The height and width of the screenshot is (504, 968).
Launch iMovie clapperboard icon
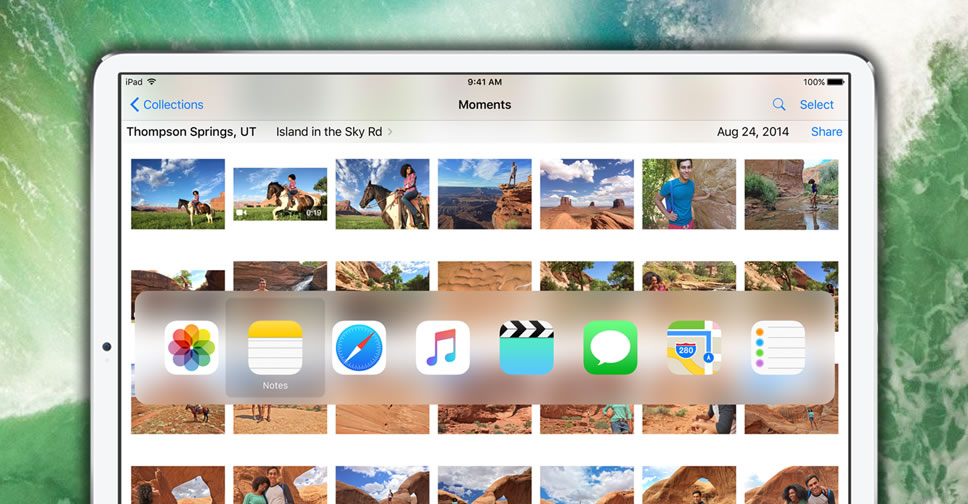[x=527, y=348]
